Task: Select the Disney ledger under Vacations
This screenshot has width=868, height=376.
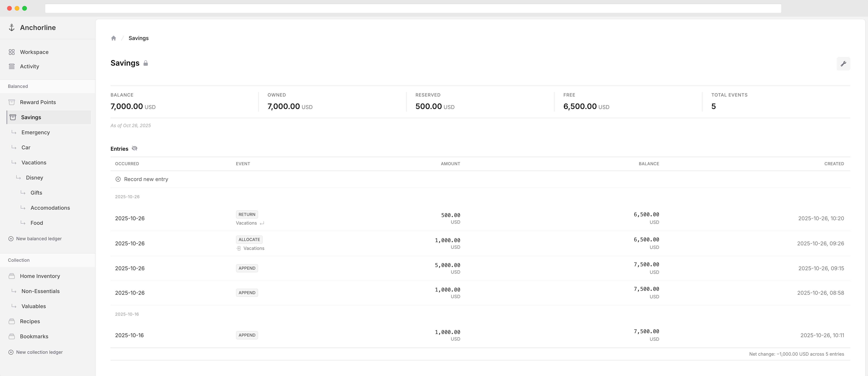Action: 34,177
